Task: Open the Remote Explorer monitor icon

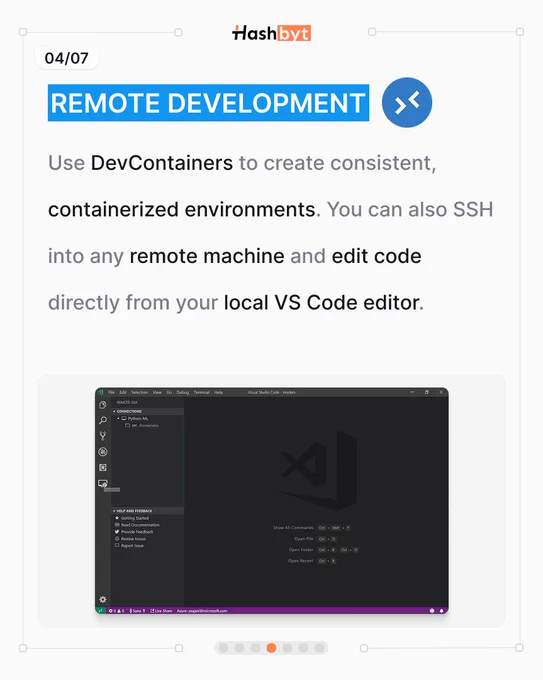Action: tap(103, 483)
